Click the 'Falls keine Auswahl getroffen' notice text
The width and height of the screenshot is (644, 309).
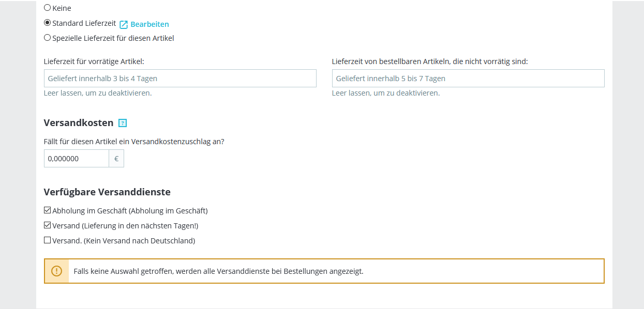(219, 271)
